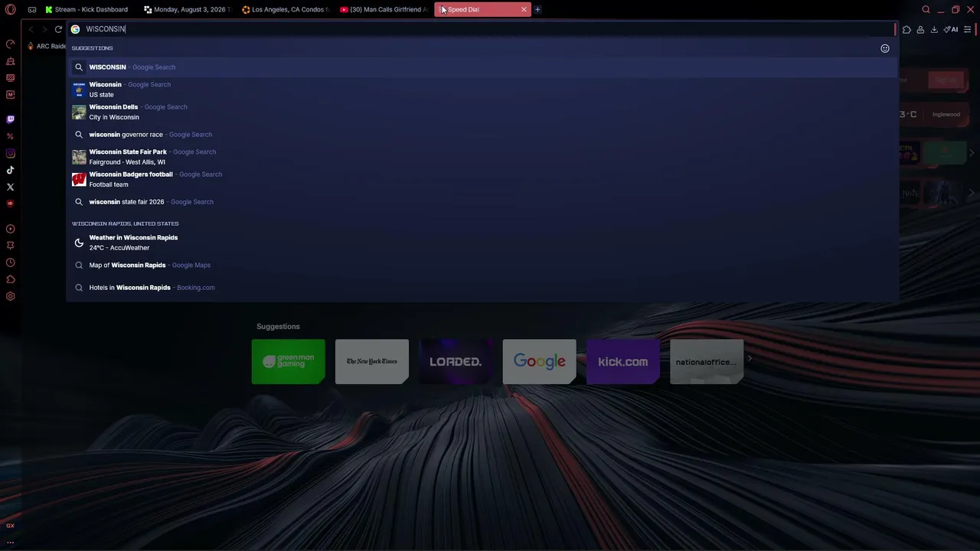The image size is (980, 551).
Task: Open Map of Wisconsin Rapids on Google Maps
Action: [482, 266]
